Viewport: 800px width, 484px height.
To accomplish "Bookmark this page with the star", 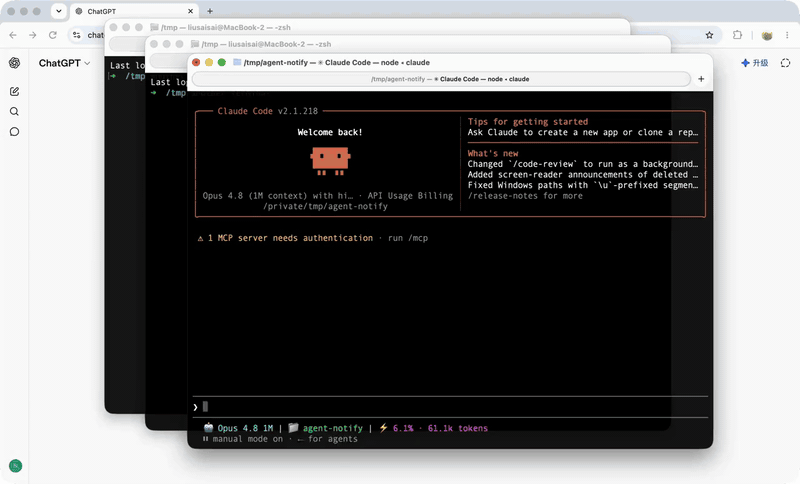I will pos(709,35).
